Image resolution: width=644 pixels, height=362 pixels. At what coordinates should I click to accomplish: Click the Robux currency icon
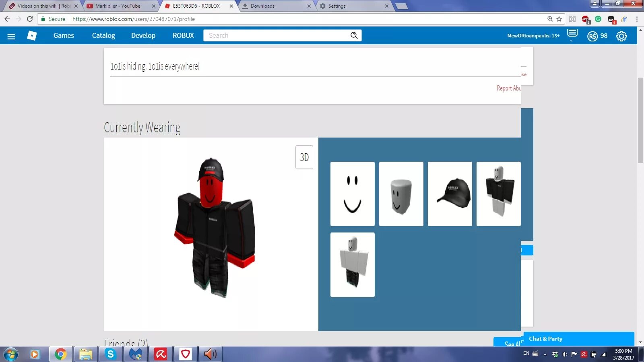(x=592, y=36)
